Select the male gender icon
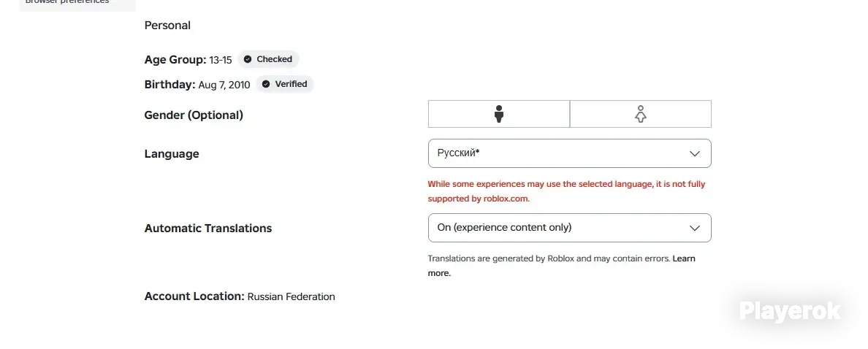This screenshot has height=349, width=868. pos(499,114)
